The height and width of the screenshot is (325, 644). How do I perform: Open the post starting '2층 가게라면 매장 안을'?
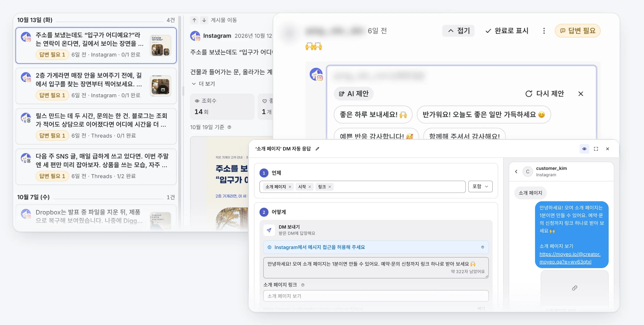click(x=96, y=86)
